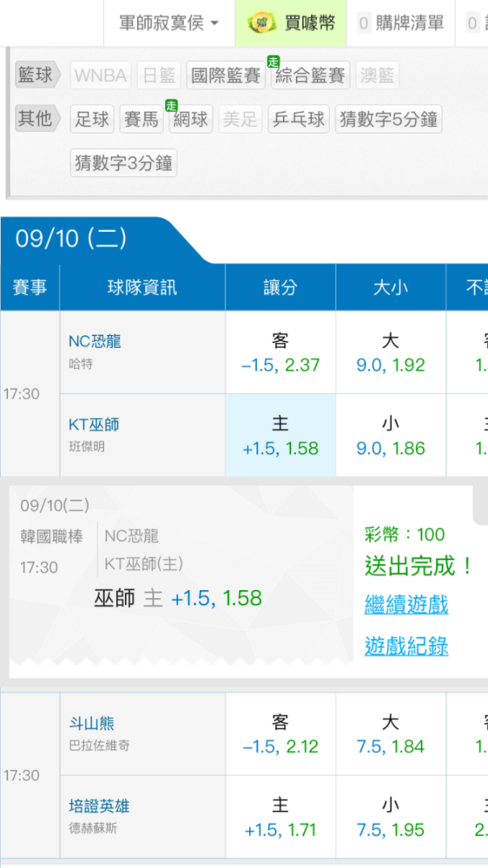Select the 綜合籃賽 category with 走 badge
Screen dimensions: 488x868
click(310, 76)
